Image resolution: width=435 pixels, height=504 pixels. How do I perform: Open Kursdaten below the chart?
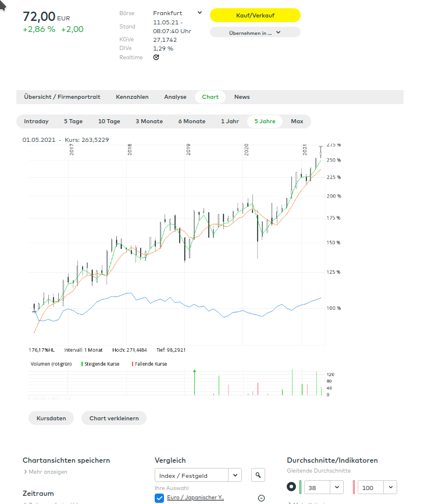tap(51, 418)
